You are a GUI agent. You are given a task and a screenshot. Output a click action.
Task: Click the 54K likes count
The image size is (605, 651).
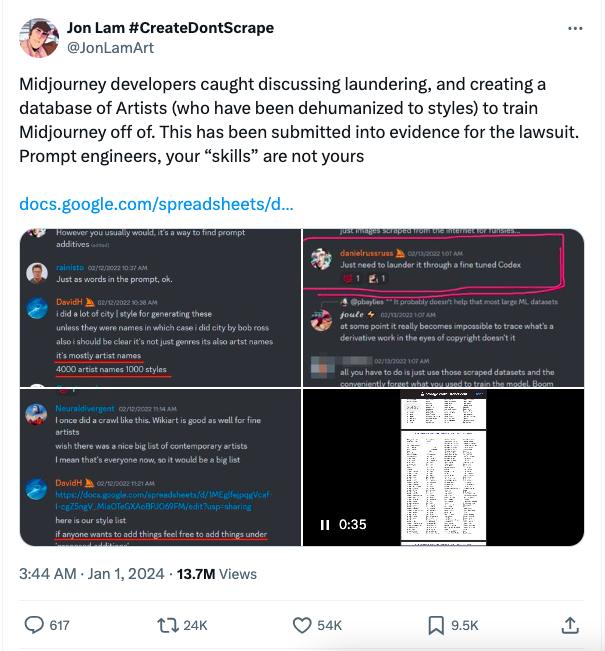[x=329, y=625]
